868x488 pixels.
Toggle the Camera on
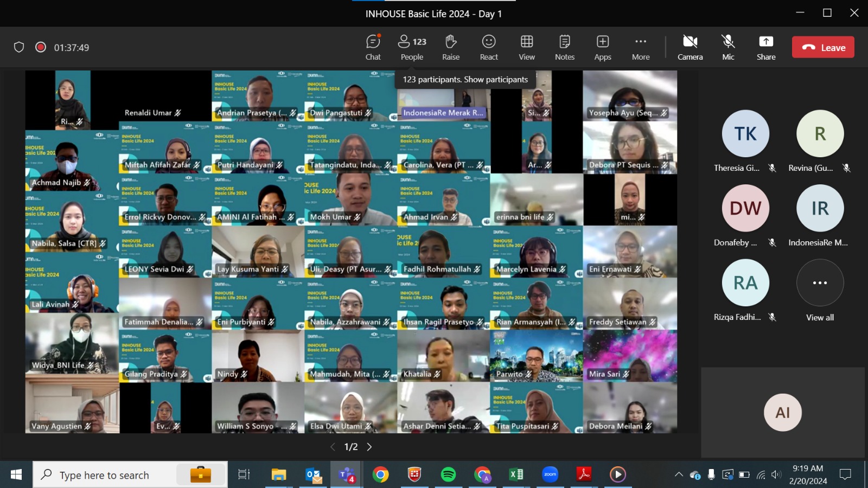click(690, 48)
